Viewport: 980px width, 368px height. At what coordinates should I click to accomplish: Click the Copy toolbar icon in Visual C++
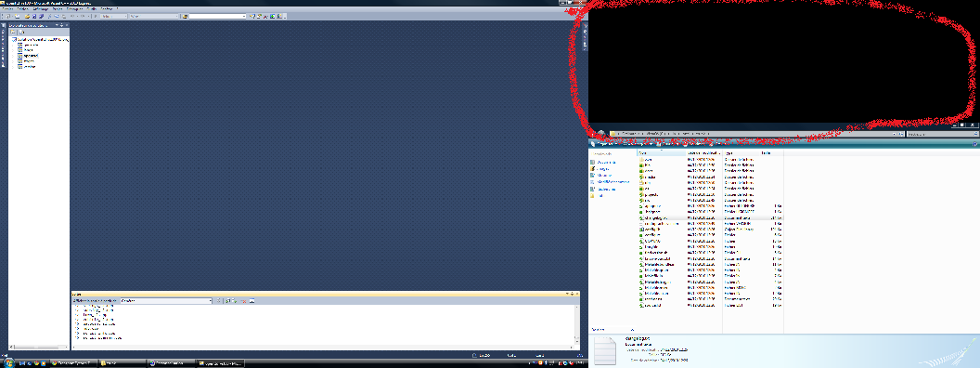point(57,17)
